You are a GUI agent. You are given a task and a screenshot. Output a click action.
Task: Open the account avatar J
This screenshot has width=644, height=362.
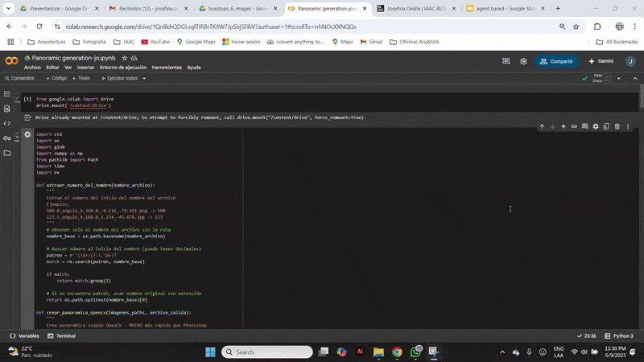[x=630, y=61]
